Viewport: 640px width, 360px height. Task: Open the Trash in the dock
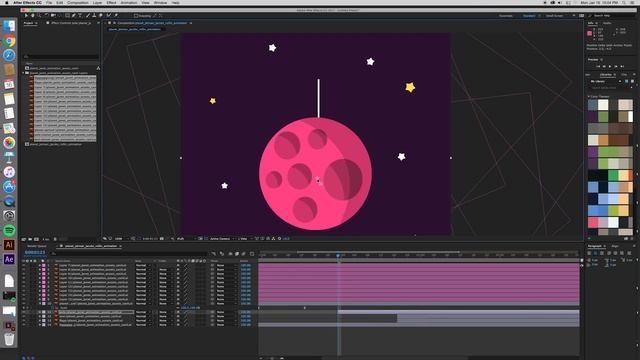9,339
